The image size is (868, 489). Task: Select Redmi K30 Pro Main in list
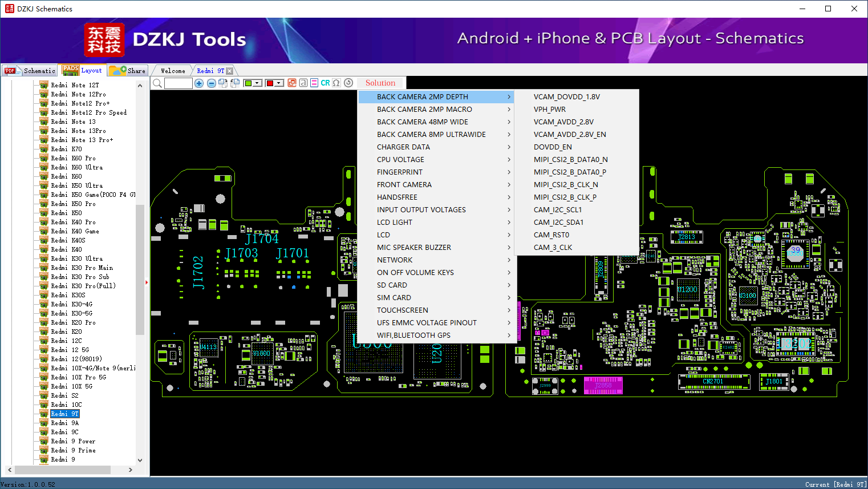tap(82, 268)
